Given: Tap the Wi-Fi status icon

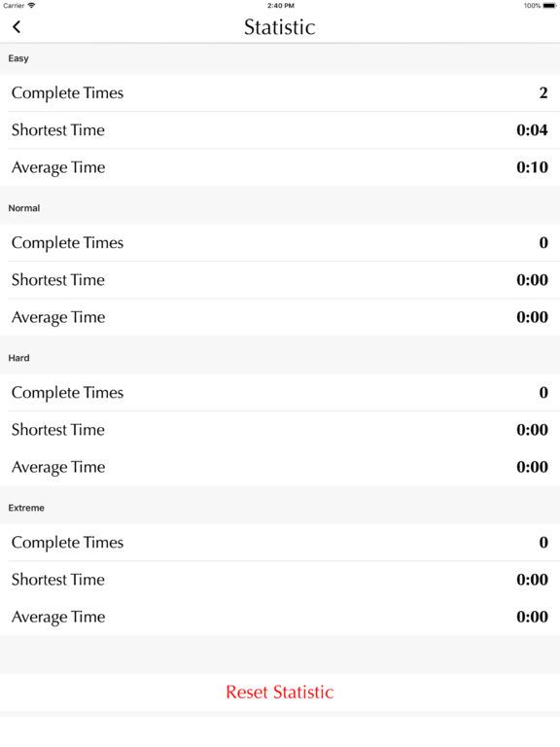Looking at the screenshot, I should 31,6.
